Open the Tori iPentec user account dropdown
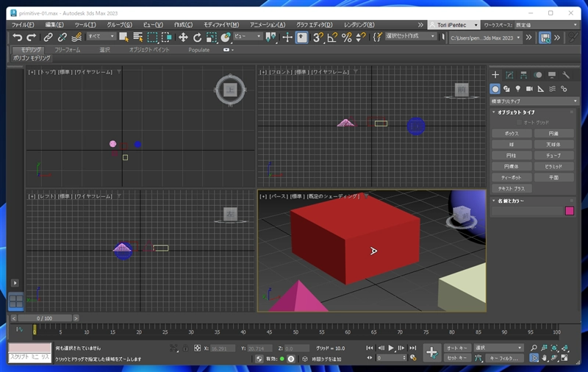This screenshot has height=372, width=588. [453, 25]
